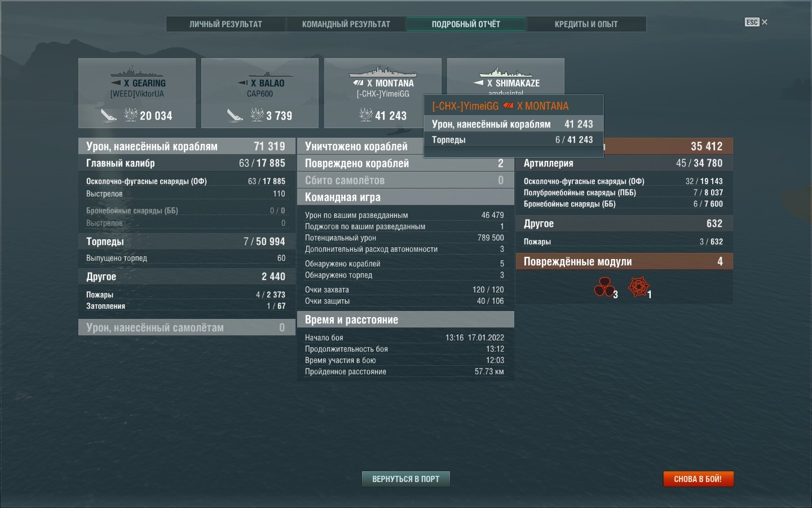Click the sinking ship icon on Balao card
The image size is (812, 508).
[x=235, y=115]
